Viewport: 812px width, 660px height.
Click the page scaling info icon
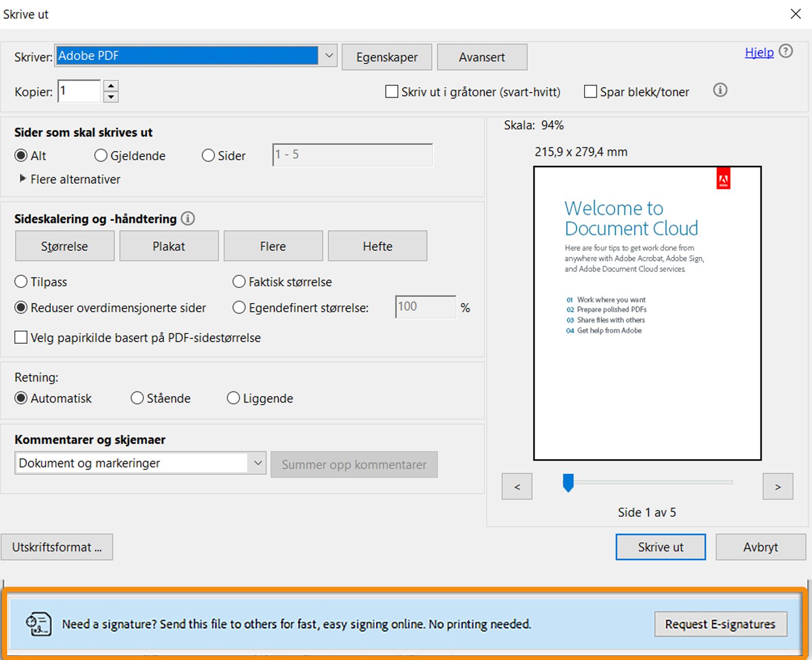point(188,219)
